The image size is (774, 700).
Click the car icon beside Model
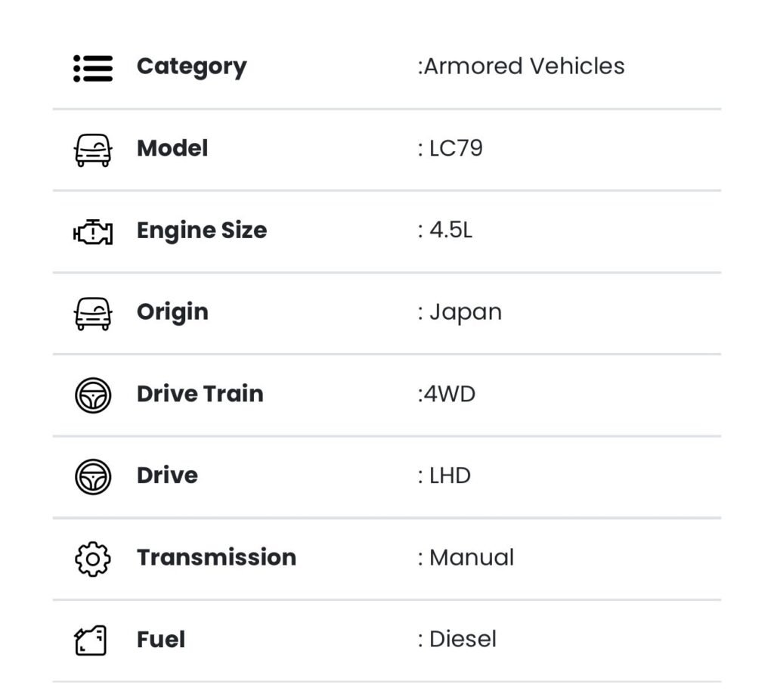point(93,150)
